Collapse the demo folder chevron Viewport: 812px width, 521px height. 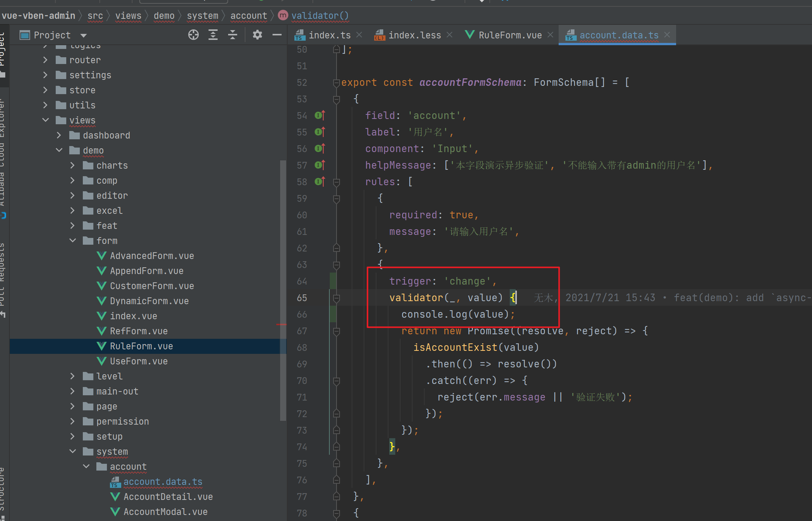(59, 150)
